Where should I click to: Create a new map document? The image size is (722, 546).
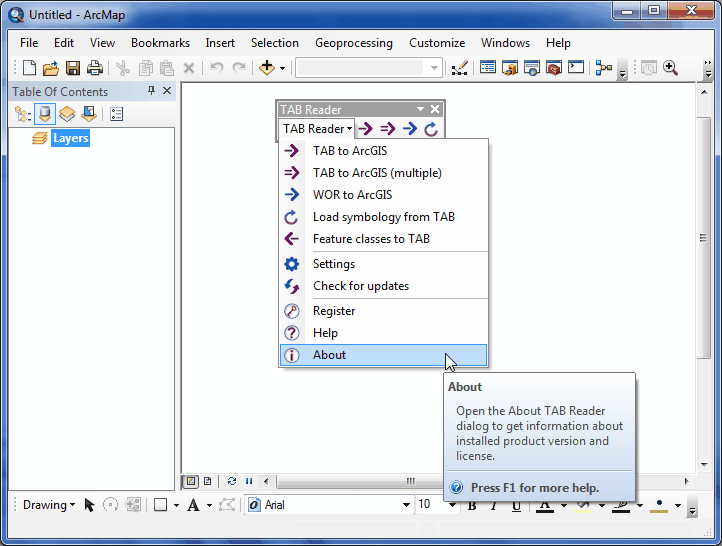(x=29, y=68)
